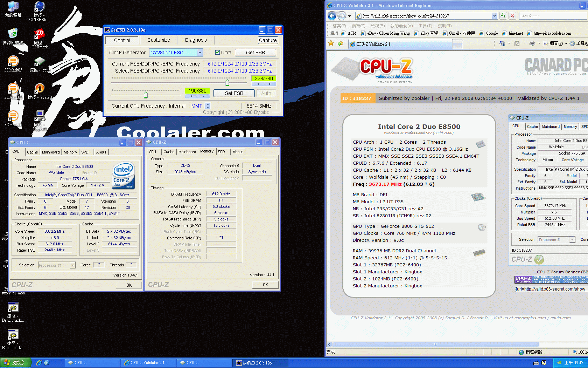Decrease 190/380 value with left arrow

point(191,96)
